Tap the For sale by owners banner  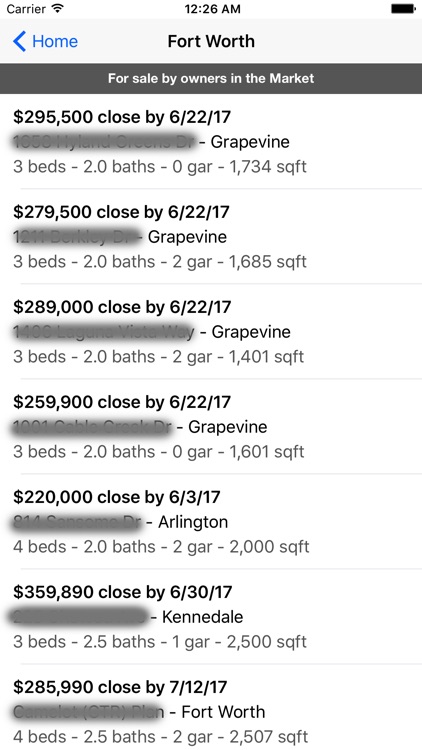pyautogui.click(x=211, y=78)
